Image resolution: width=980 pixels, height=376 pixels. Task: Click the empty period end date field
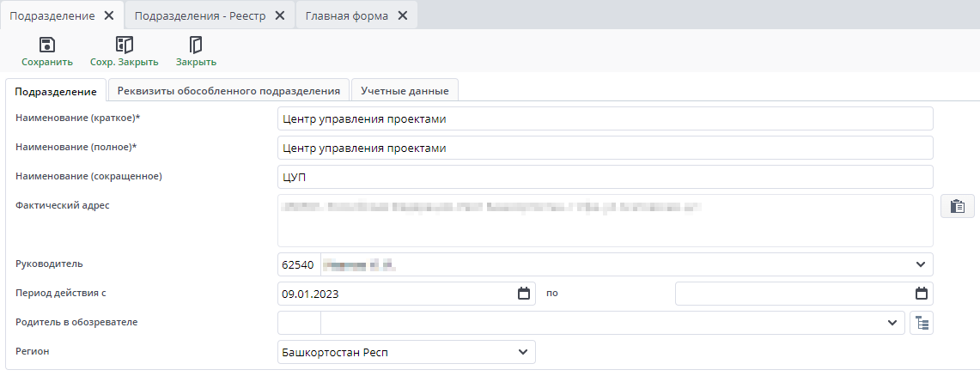804,294
